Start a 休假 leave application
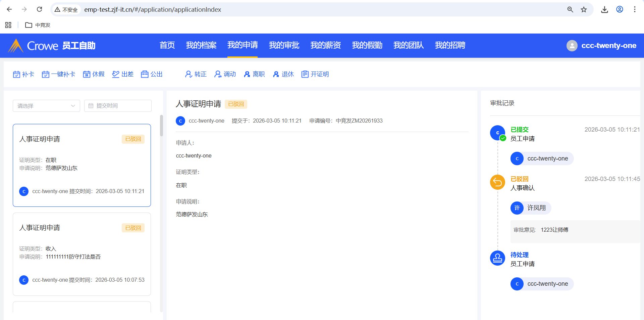This screenshot has width=644, height=320. pyautogui.click(x=94, y=74)
